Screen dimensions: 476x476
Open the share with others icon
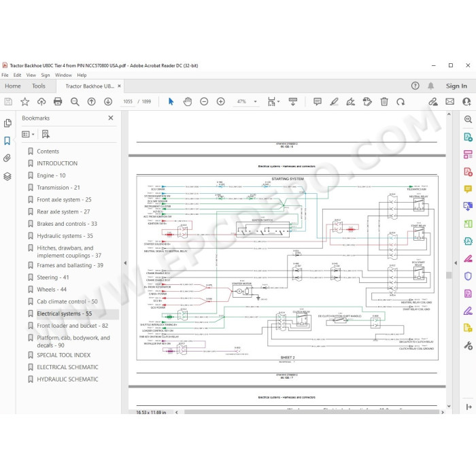[x=466, y=102]
